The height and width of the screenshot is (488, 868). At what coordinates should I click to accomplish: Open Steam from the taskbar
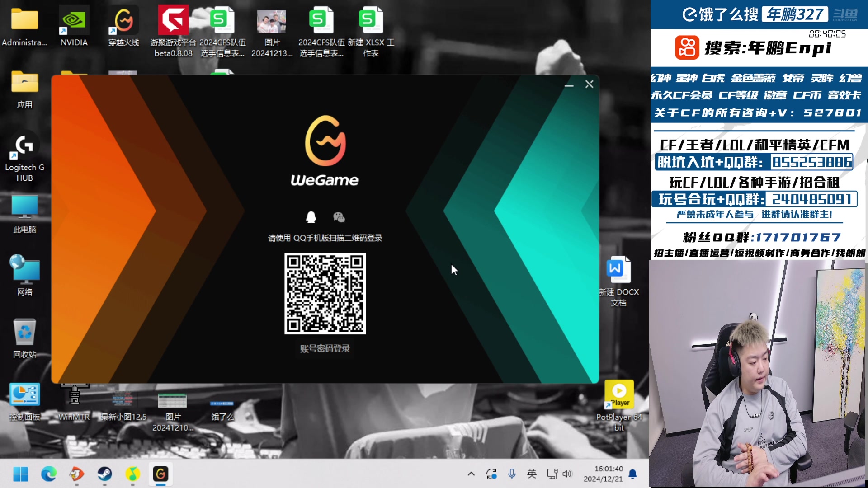tap(104, 474)
